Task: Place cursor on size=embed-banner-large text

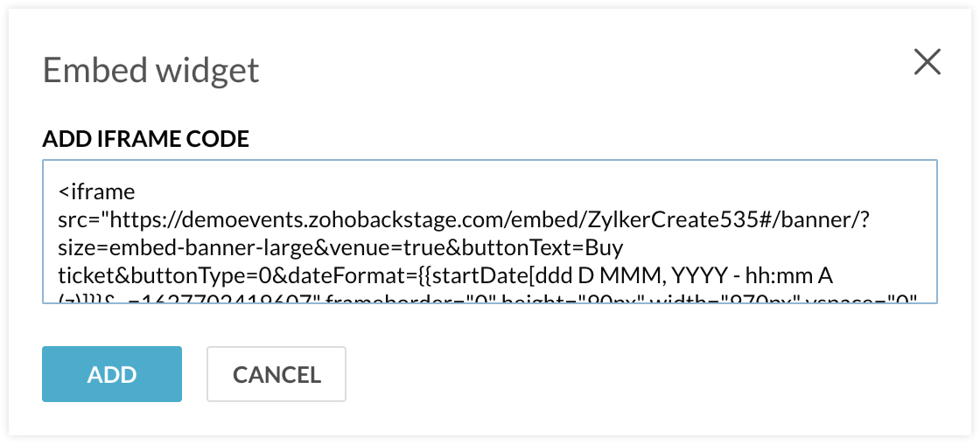Action: pyautogui.click(x=165, y=248)
